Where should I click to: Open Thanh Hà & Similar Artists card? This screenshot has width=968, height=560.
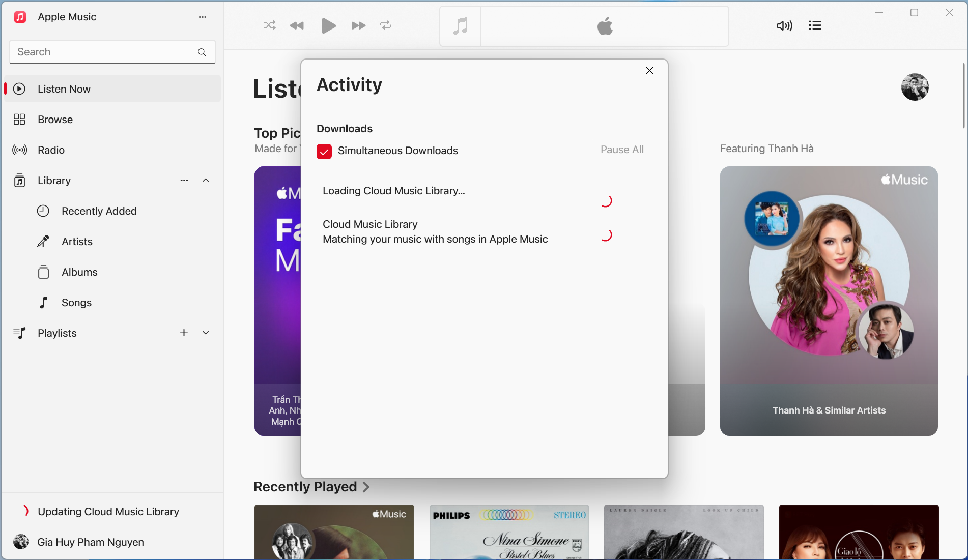pyautogui.click(x=829, y=301)
